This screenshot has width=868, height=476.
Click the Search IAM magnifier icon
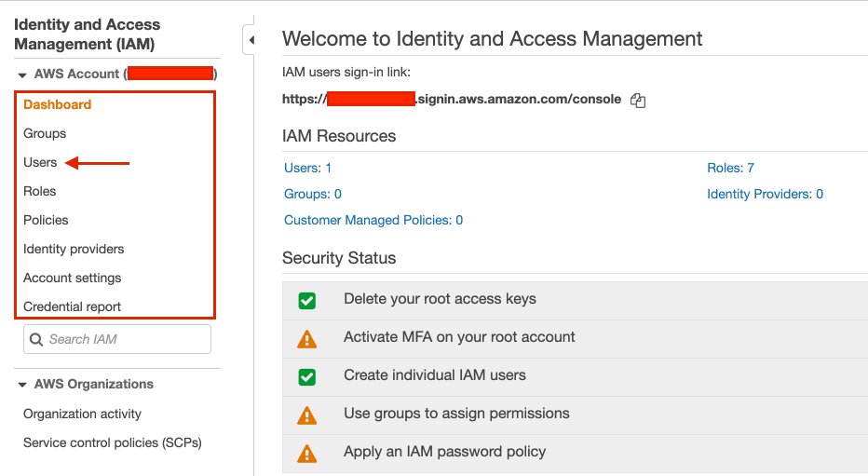36,339
